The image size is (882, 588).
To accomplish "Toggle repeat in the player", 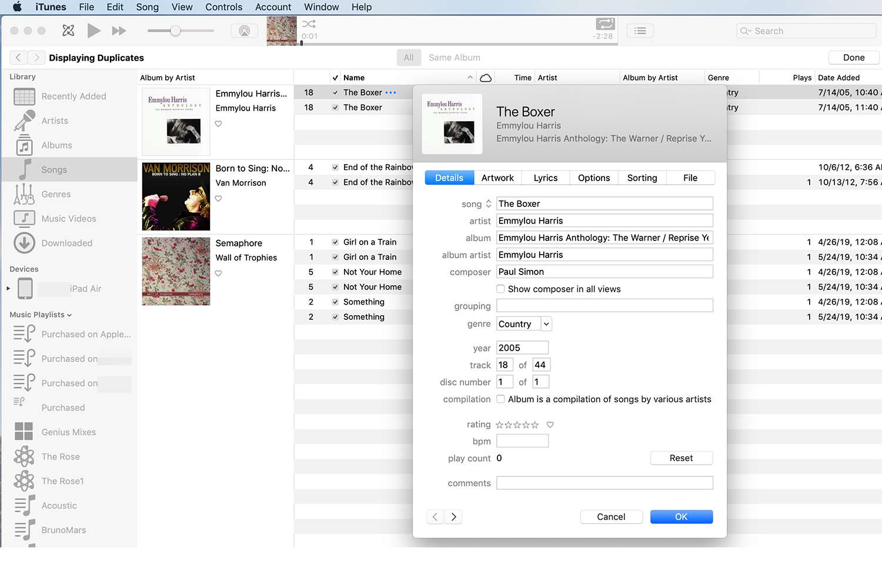I will tap(605, 24).
